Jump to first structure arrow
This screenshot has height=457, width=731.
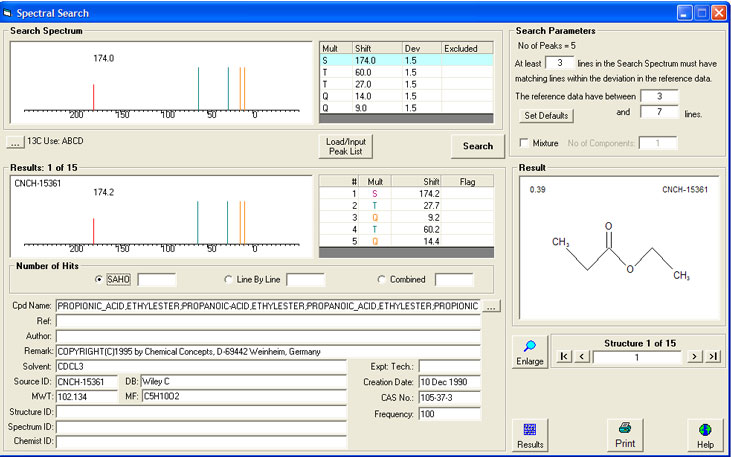point(565,356)
